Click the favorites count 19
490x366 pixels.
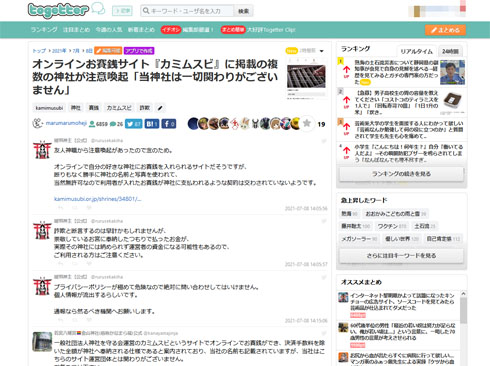click(x=321, y=124)
